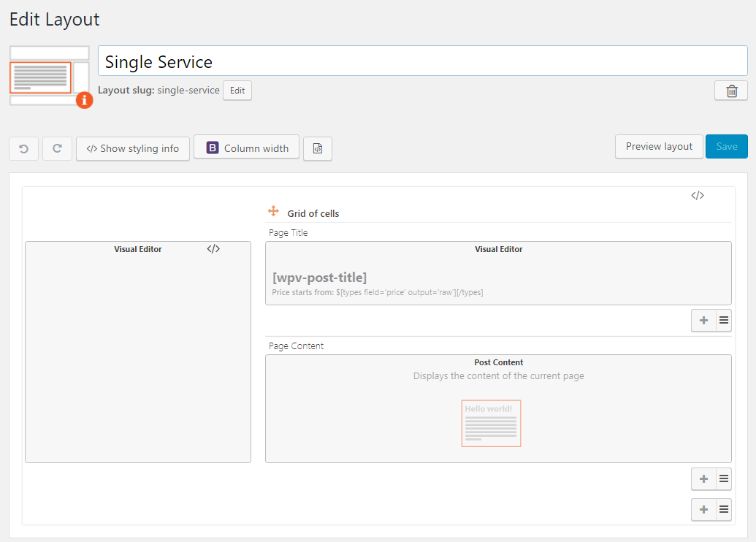Save the layout
756x542 pixels.
(727, 147)
